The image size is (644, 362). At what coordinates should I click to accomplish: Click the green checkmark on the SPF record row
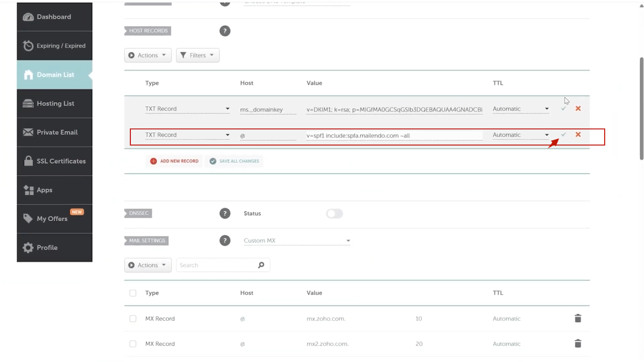[563, 135]
